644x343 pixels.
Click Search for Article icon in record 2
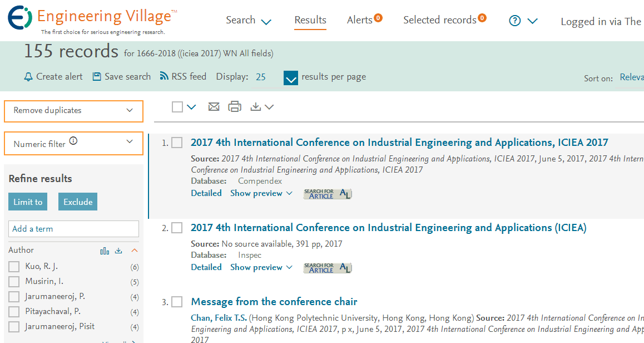[328, 268]
